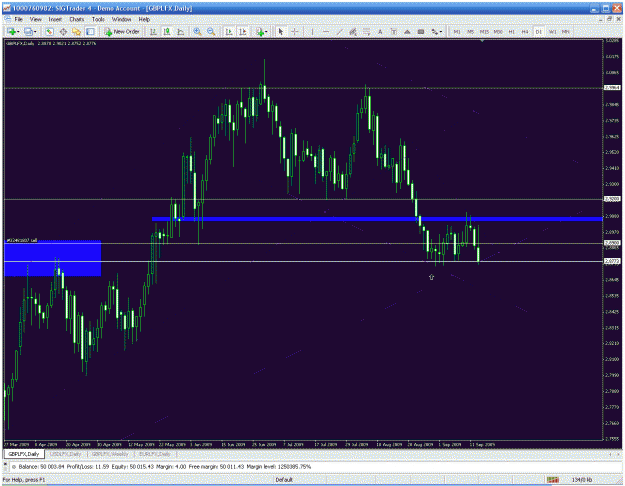Switch chart to line chart icon
This screenshot has height=486, width=625.
[x=181, y=32]
